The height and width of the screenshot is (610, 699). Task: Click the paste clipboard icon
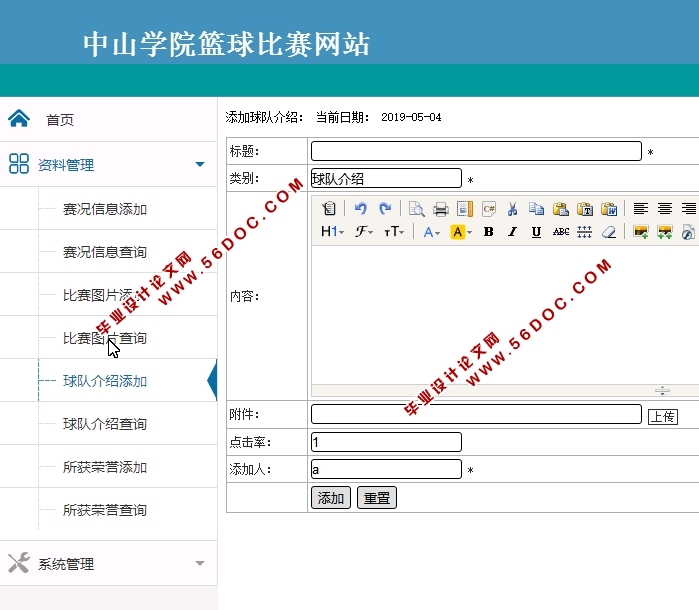pos(560,208)
